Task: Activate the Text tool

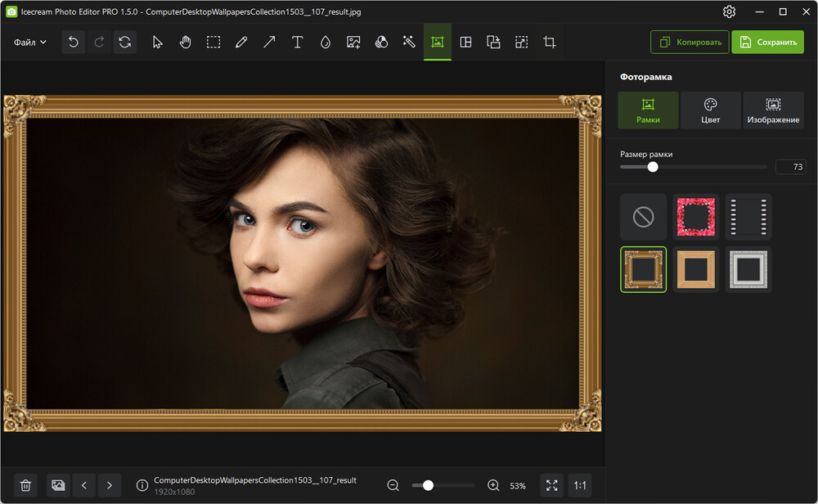Action: [297, 42]
